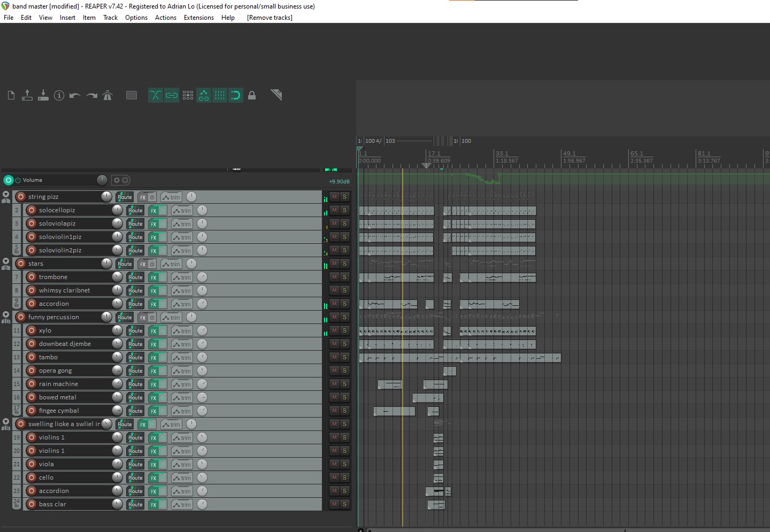Click the save project toolbar icon
Image resolution: width=770 pixels, height=532 pixels.
pos(43,96)
